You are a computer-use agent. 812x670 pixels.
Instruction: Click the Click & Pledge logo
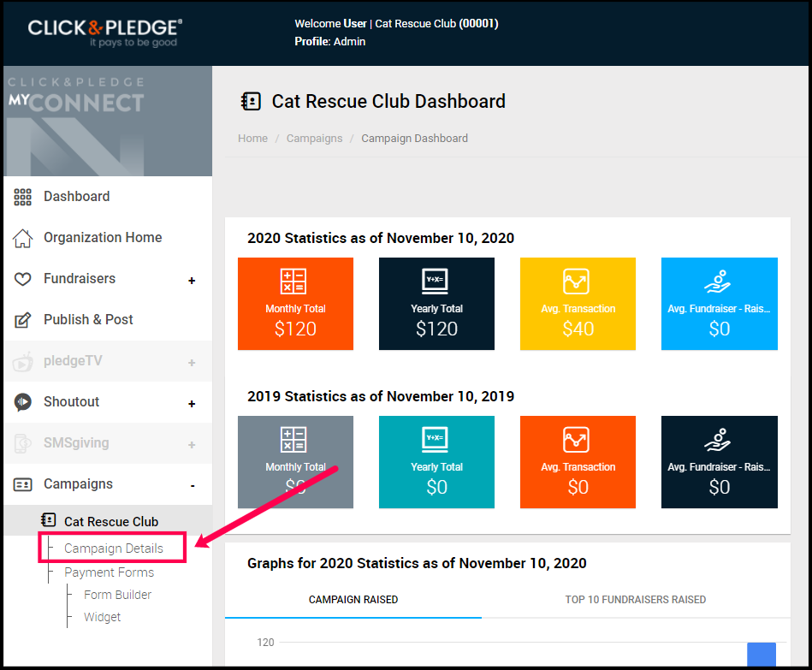(104, 32)
